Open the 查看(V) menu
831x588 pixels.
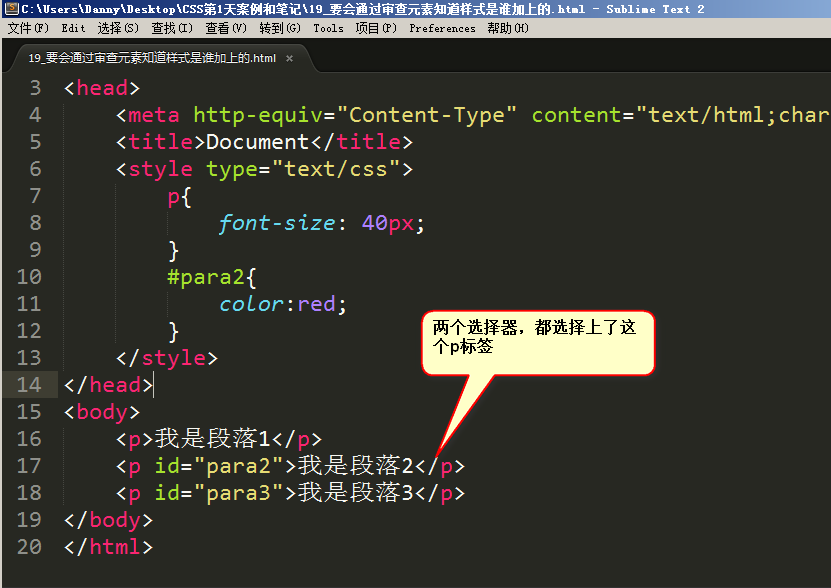[226, 28]
